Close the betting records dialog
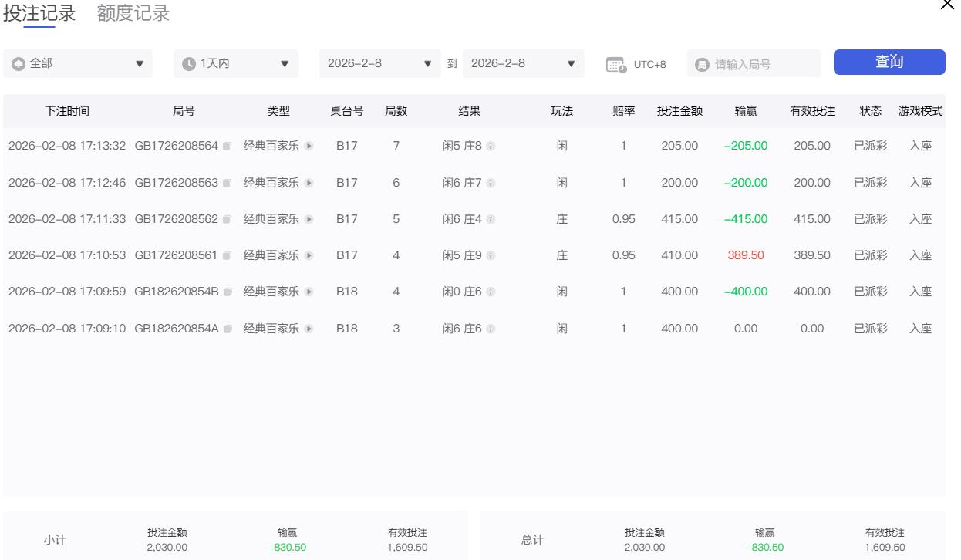Viewport: 961px width, 560px height. tap(947, 5)
